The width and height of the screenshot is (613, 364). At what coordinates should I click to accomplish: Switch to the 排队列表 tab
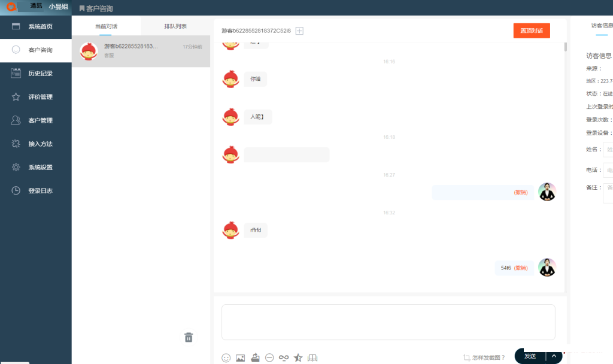coord(175,26)
